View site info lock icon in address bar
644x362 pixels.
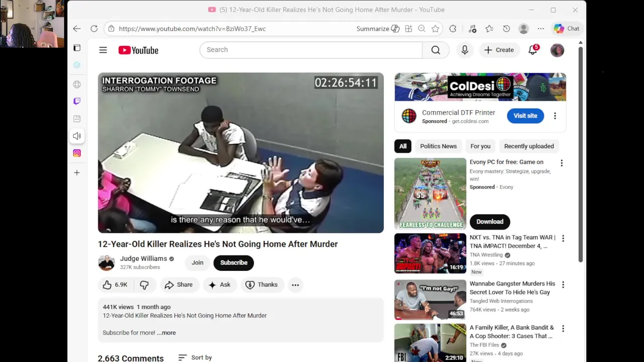coord(111,29)
